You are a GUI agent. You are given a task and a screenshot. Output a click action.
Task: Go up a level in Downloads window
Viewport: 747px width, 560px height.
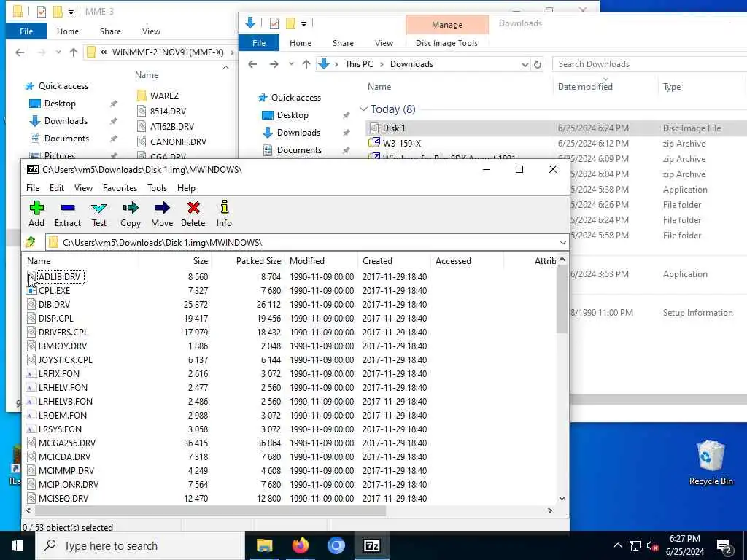[306, 64]
